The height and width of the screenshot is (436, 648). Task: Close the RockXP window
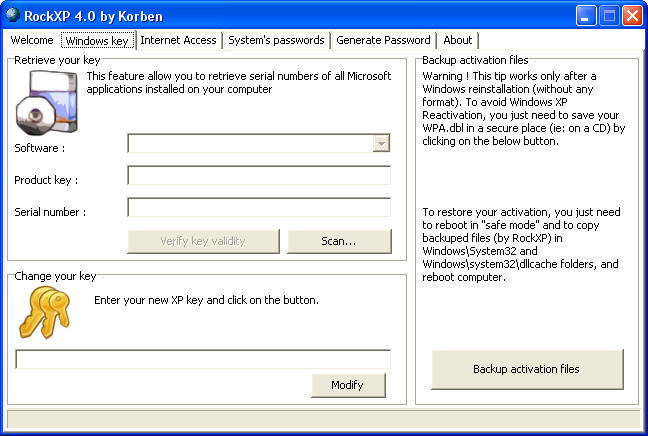pyautogui.click(x=632, y=16)
